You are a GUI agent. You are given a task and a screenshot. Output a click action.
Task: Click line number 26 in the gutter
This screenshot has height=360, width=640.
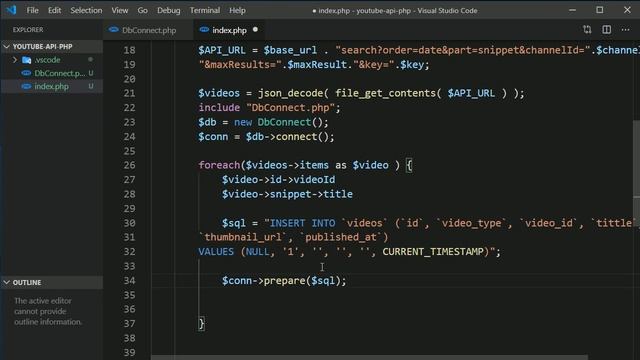pyautogui.click(x=129, y=165)
